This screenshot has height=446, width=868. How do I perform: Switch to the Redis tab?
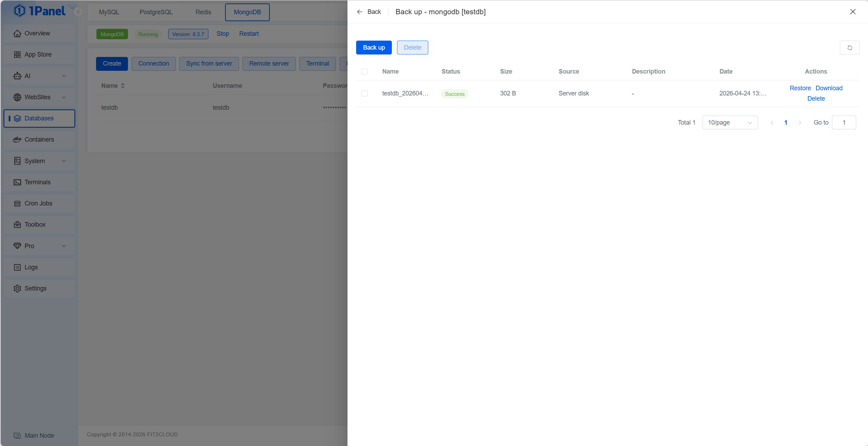203,12
